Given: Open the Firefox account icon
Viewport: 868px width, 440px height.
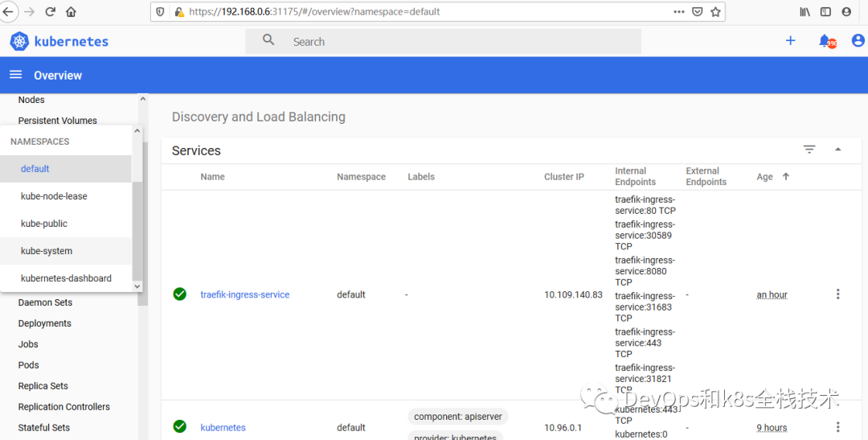Looking at the screenshot, I should click(x=846, y=11).
